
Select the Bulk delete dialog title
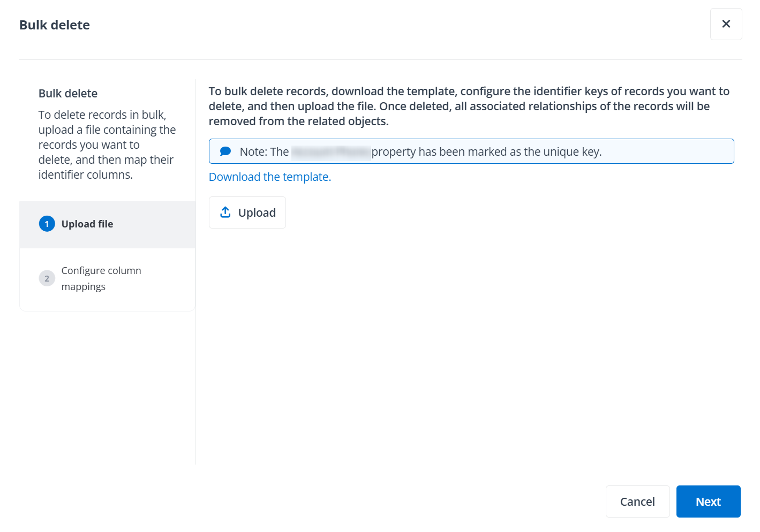click(x=54, y=25)
